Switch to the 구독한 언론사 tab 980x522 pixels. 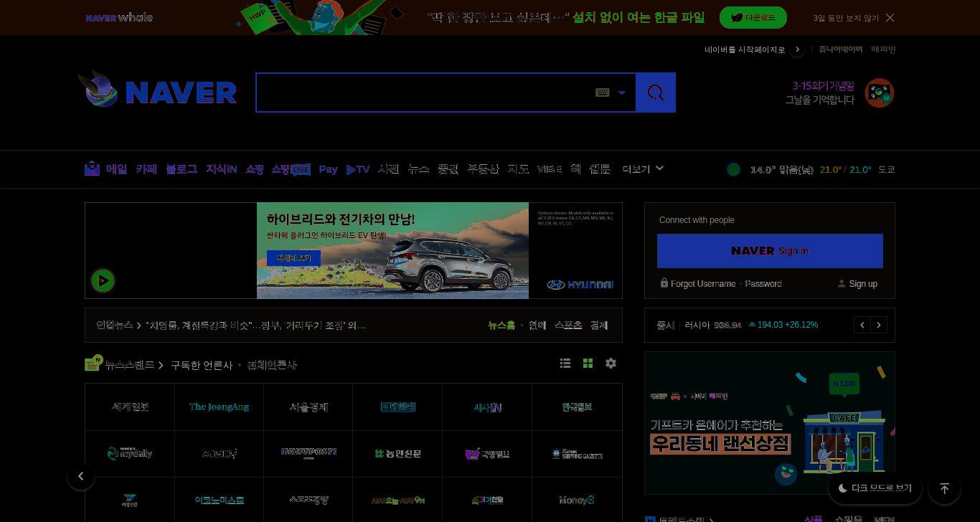point(202,365)
